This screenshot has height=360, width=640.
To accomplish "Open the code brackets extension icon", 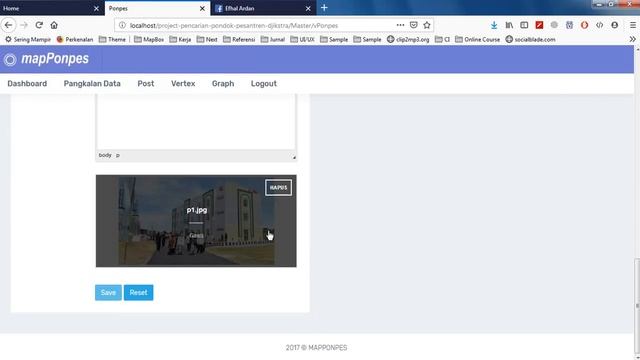I will (x=599, y=25).
